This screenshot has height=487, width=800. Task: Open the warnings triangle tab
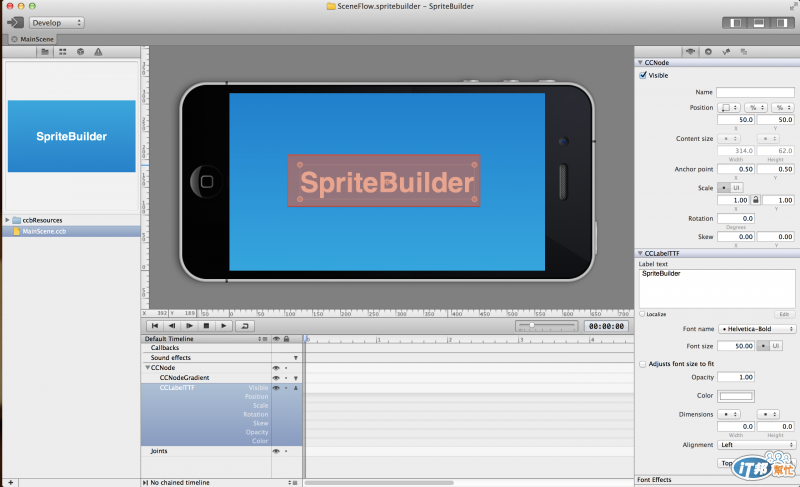coord(98,52)
